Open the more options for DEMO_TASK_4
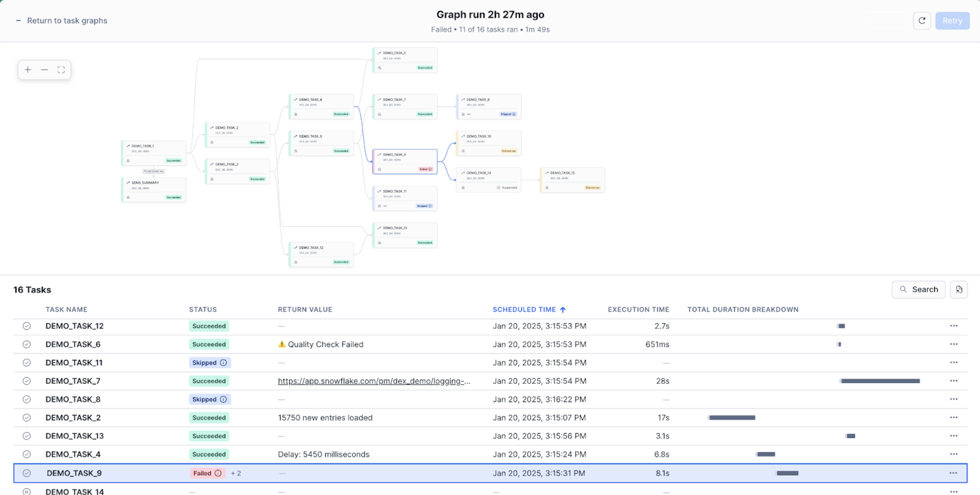 point(953,454)
